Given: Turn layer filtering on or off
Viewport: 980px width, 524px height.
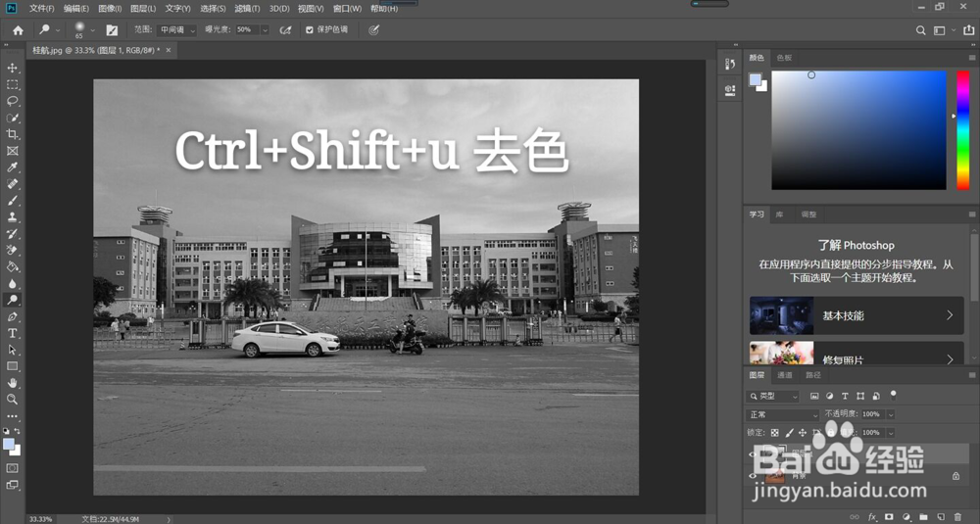Looking at the screenshot, I should 893,396.
